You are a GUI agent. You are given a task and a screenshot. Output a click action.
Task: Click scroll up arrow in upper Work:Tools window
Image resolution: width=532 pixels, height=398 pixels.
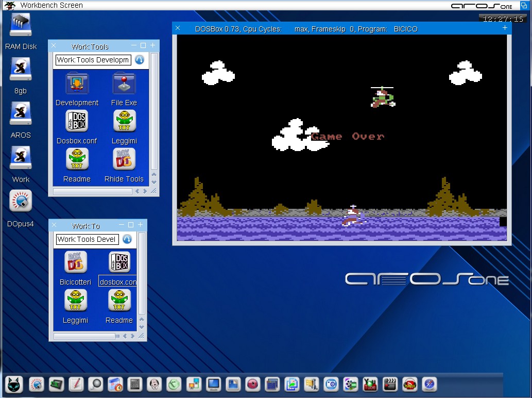(154, 175)
